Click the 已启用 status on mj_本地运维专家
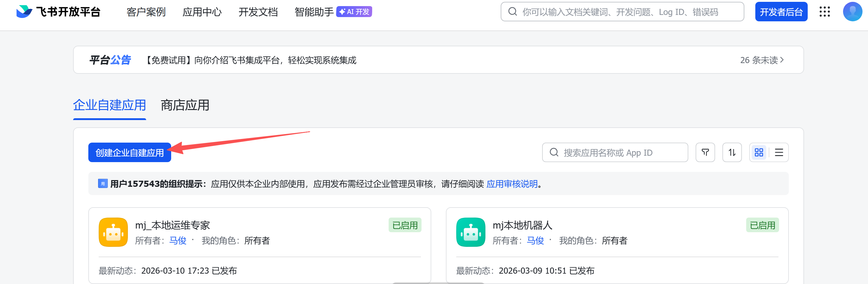This screenshot has width=868, height=284. 405,225
